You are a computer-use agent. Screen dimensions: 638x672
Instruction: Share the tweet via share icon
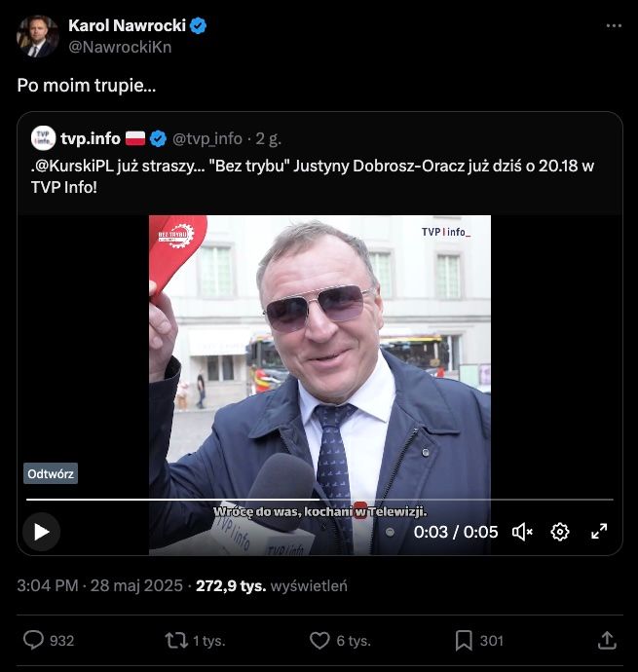606,640
